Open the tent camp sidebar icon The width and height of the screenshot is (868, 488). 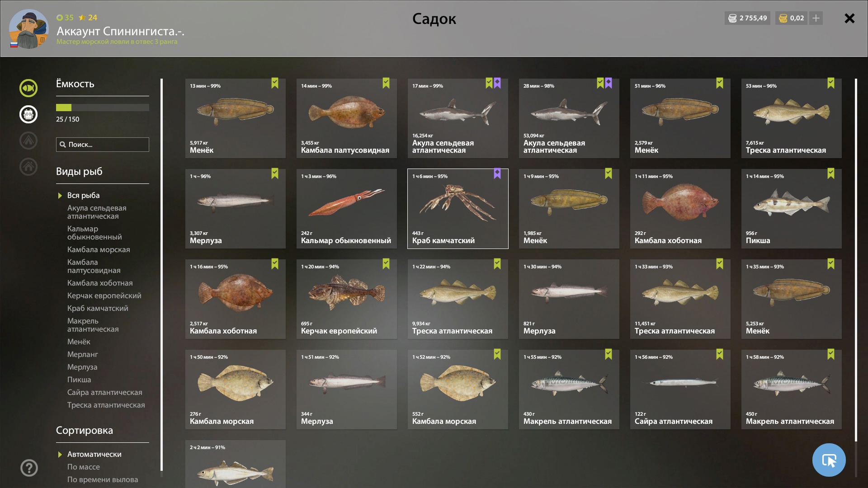(28, 141)
